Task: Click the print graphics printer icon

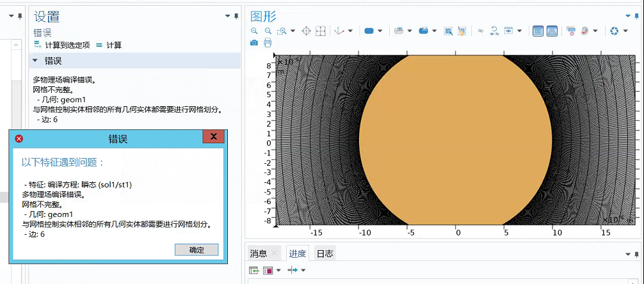Action: click(268, 42)
